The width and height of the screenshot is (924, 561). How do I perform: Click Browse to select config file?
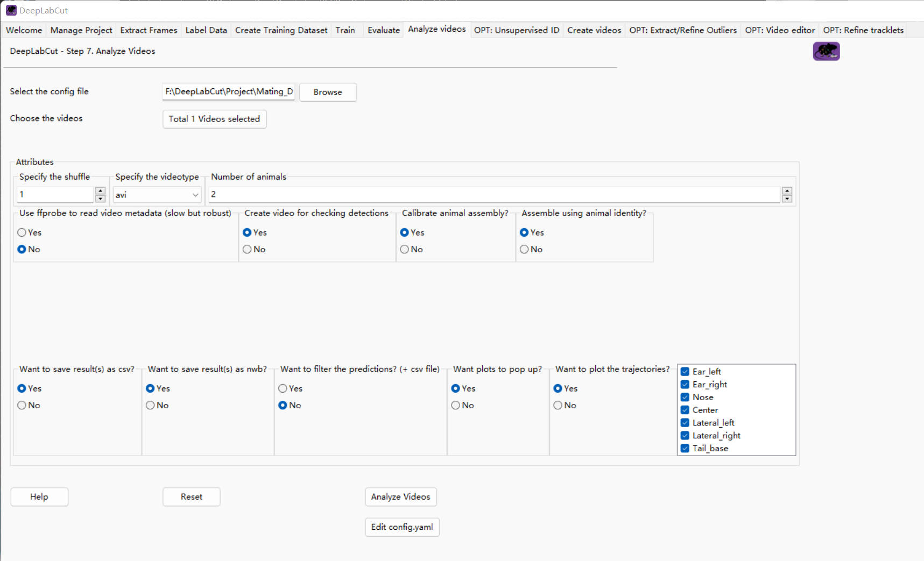pyautogui.click(x=328, y=92)
